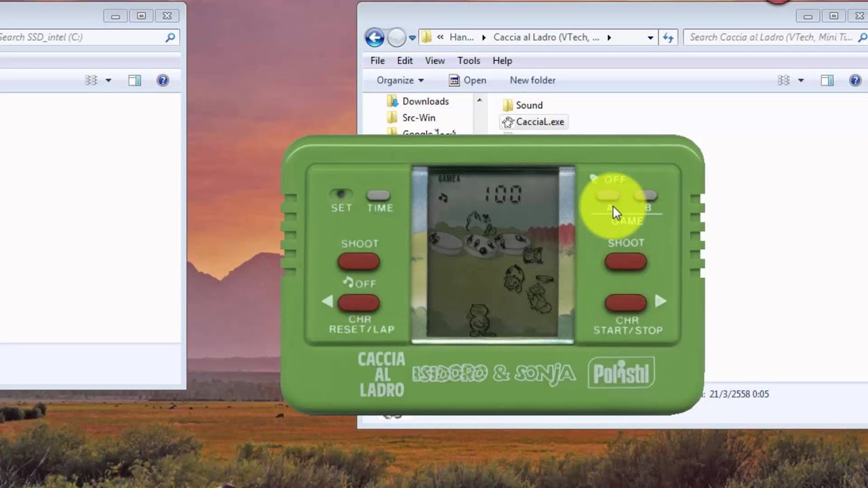This screenshot has height=488, width=868.
Task: Open the view options dropdown arrow in Caccia window
Action: point(801,80)
